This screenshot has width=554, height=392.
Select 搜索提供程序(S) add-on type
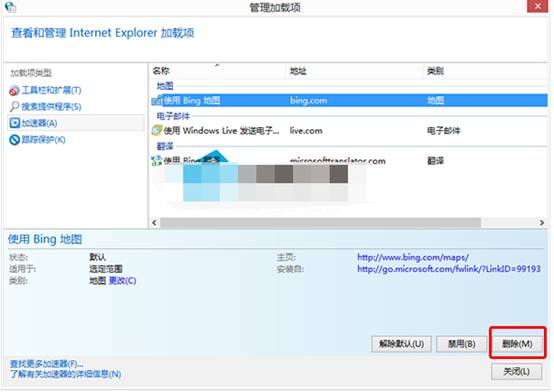tap(51, 107)
